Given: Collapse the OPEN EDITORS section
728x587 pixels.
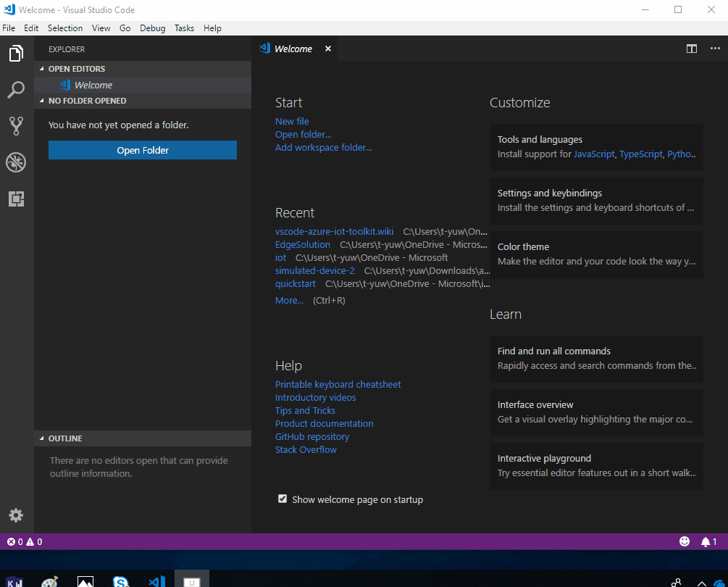Looking at the screenshot, I should 78,68.
